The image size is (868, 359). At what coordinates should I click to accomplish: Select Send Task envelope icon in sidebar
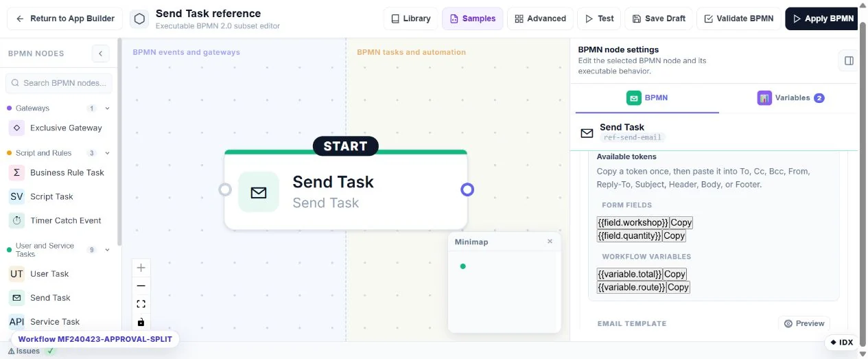point(16,298)
